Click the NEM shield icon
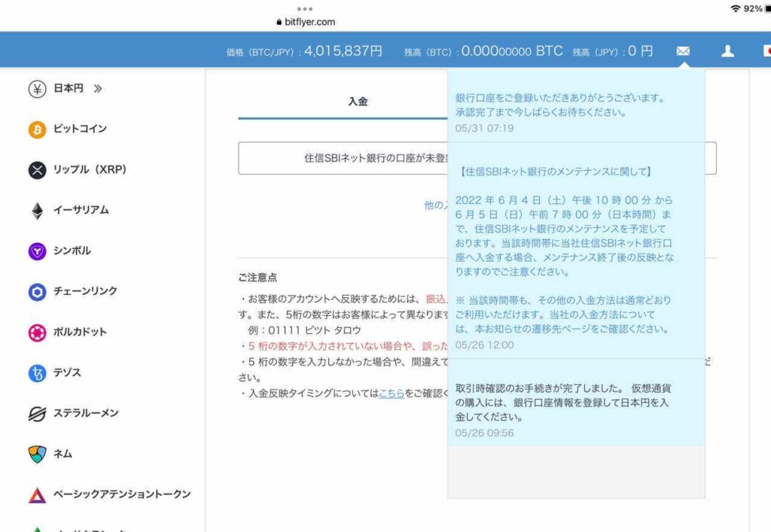This screenshot has width=771, height=532. (37, 454)
